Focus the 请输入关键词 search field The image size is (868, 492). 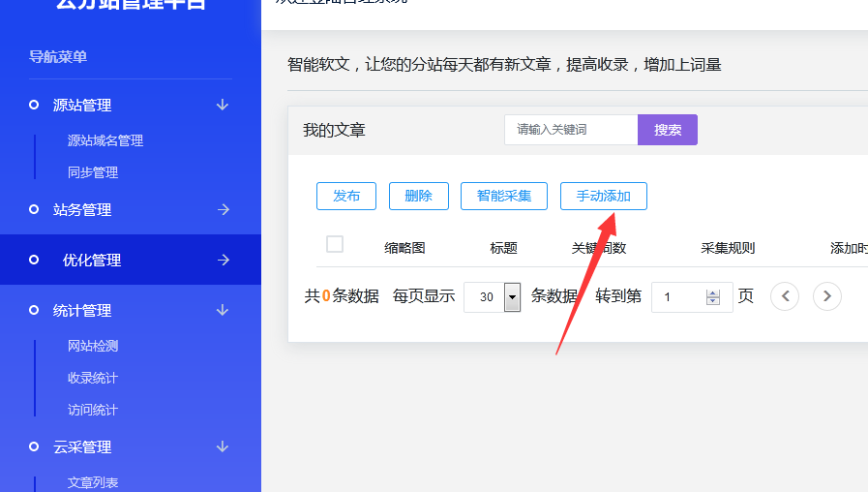571,130
